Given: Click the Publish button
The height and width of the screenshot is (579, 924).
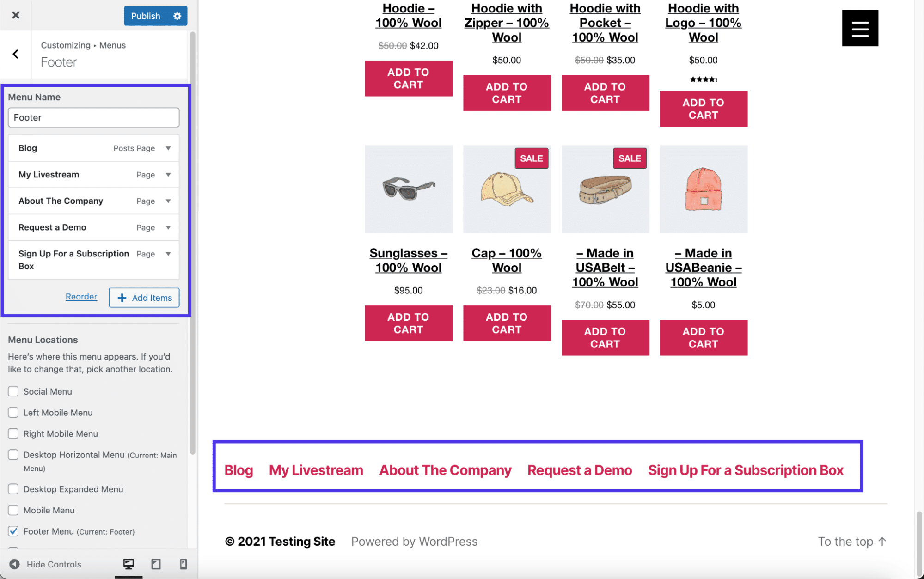Looking at the screenshot, I should click(144, 15).
